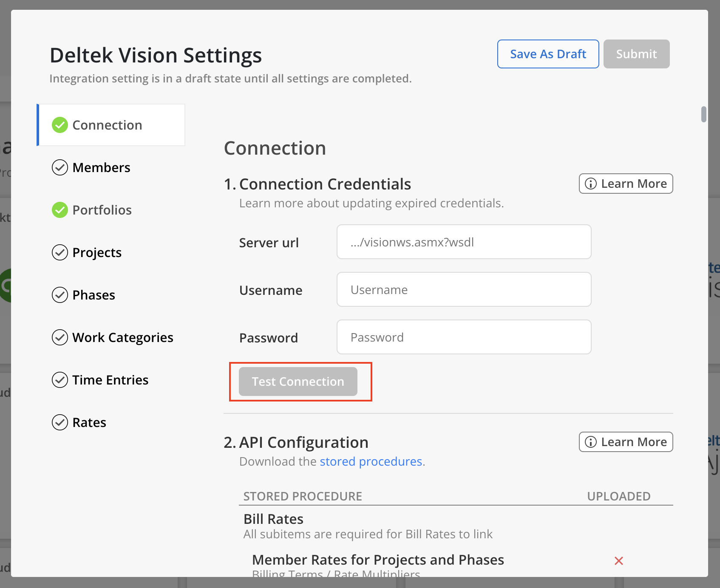Switch to the Work Categories tab
This screenshot has height=588, width=720.
[x=122, y=337]
